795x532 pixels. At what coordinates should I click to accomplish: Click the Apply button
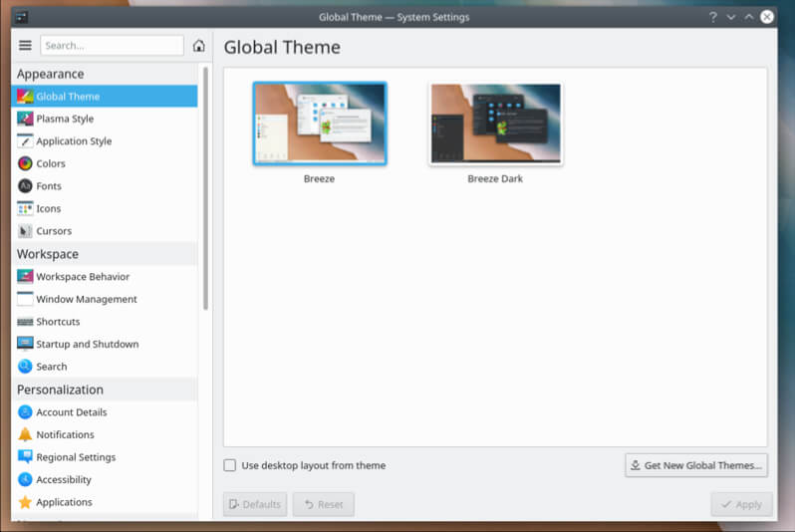click(742, 504)
